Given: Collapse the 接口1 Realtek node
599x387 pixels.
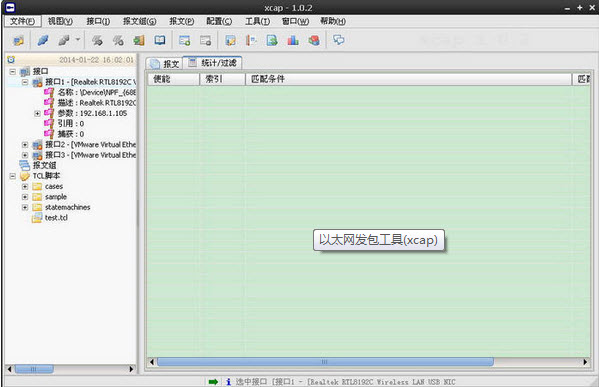Looking at the screenshot, I should (25, 82).
